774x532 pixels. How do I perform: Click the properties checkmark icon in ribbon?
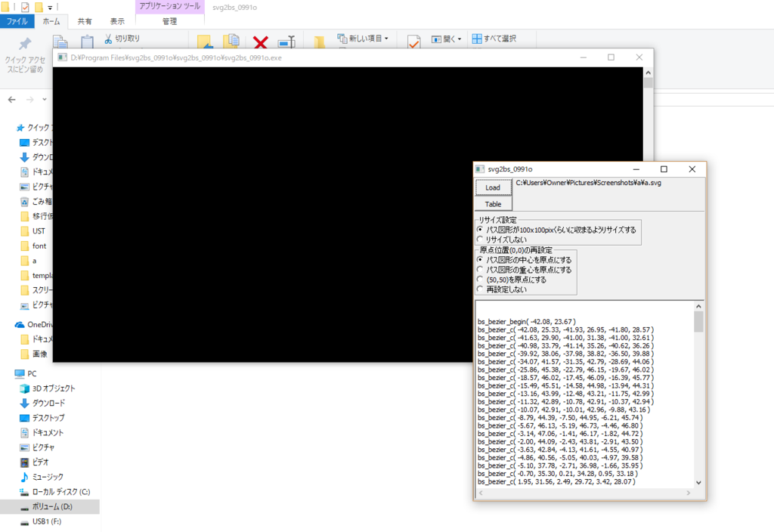[413, 42]
